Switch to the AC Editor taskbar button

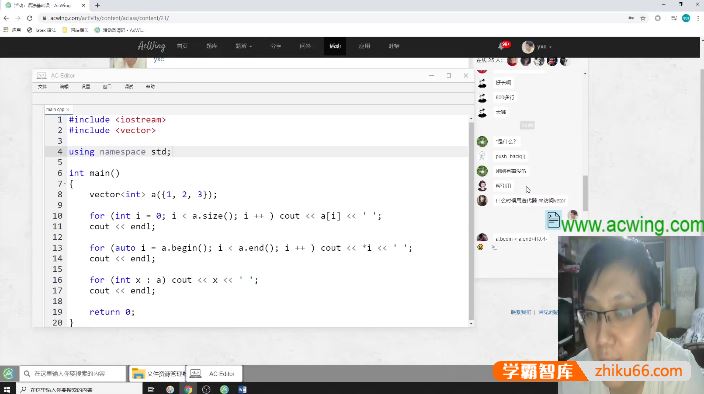pyautogui.click(x=214, y=373)
